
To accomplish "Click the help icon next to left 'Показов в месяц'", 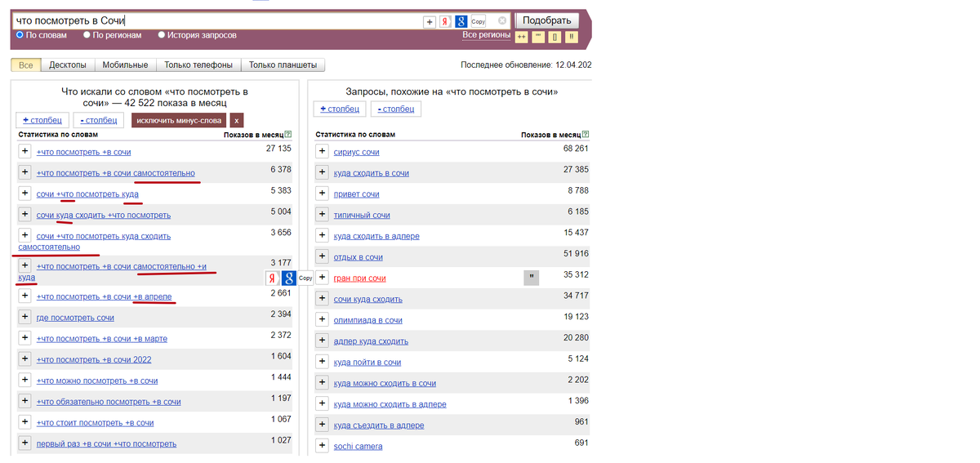I will click(x=288, y=134).
